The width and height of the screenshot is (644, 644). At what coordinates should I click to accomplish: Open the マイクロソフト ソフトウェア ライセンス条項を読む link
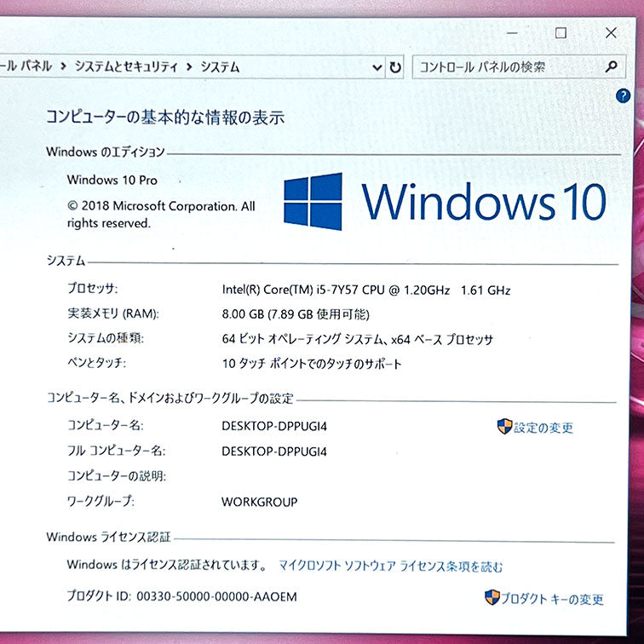point(391,566)
